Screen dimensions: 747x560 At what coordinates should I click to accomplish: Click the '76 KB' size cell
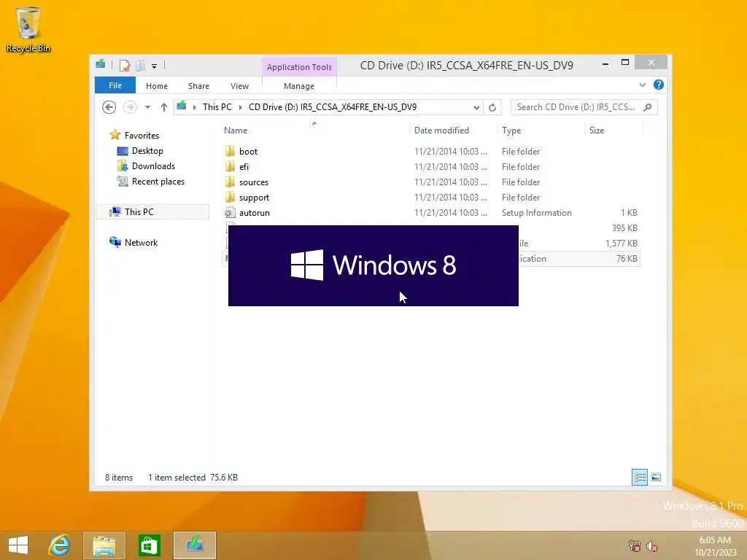pos(627,259)
